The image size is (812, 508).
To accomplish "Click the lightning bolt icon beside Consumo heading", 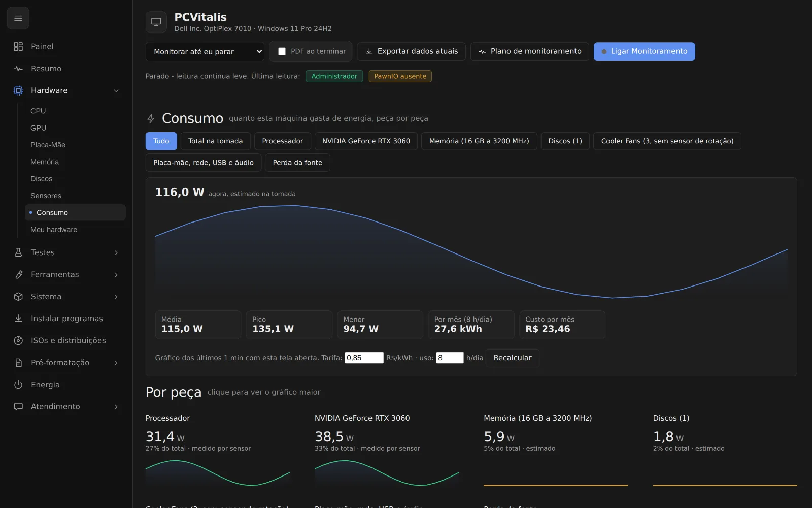I will tap(151, 119).
